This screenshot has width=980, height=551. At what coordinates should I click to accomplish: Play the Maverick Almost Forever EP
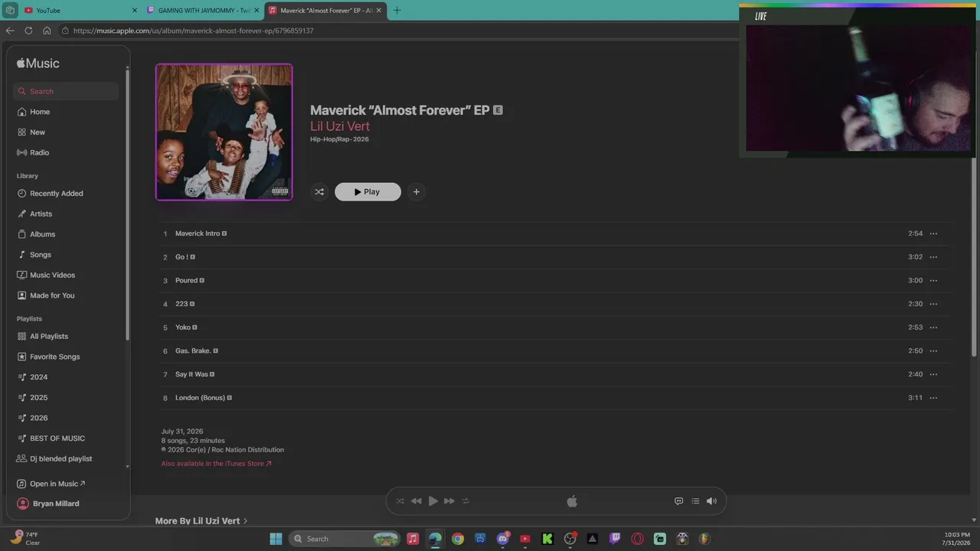[367, 192]
